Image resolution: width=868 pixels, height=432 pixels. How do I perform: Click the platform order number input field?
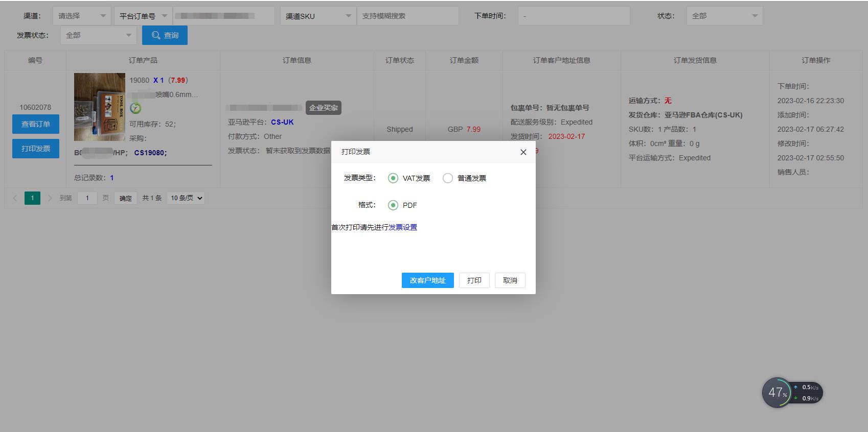pyautogui.click(x=224, y=16)
